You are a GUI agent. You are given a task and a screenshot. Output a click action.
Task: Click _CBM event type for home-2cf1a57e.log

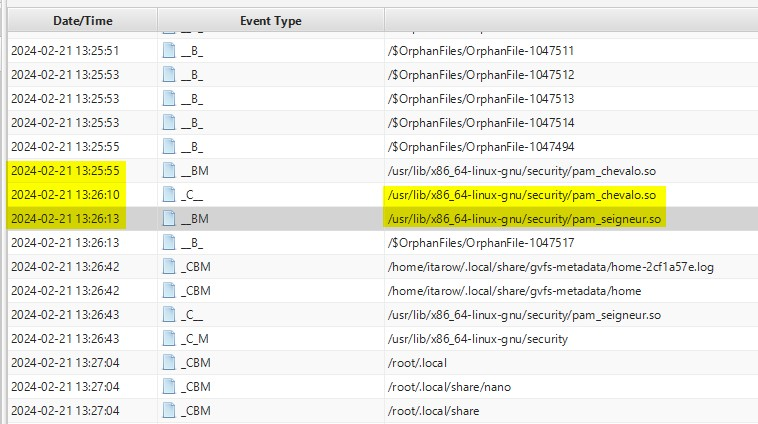[x=196, y=267]
